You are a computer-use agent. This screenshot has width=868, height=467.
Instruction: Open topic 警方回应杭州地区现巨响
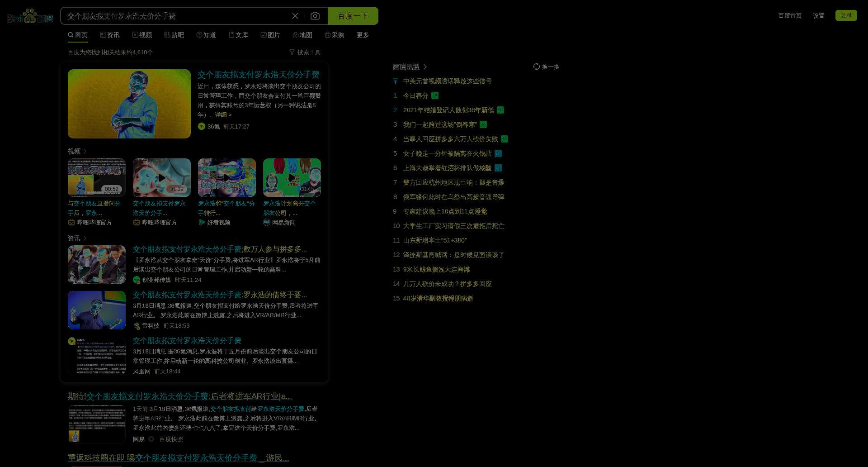(453, 182)
